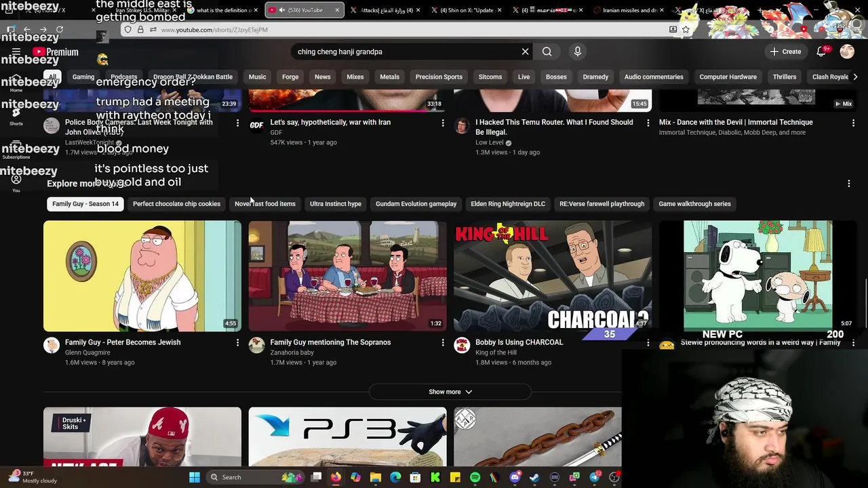Clear the YouTube search box text
This screenshot has height=488, width=868.
[x=525, y=52]
